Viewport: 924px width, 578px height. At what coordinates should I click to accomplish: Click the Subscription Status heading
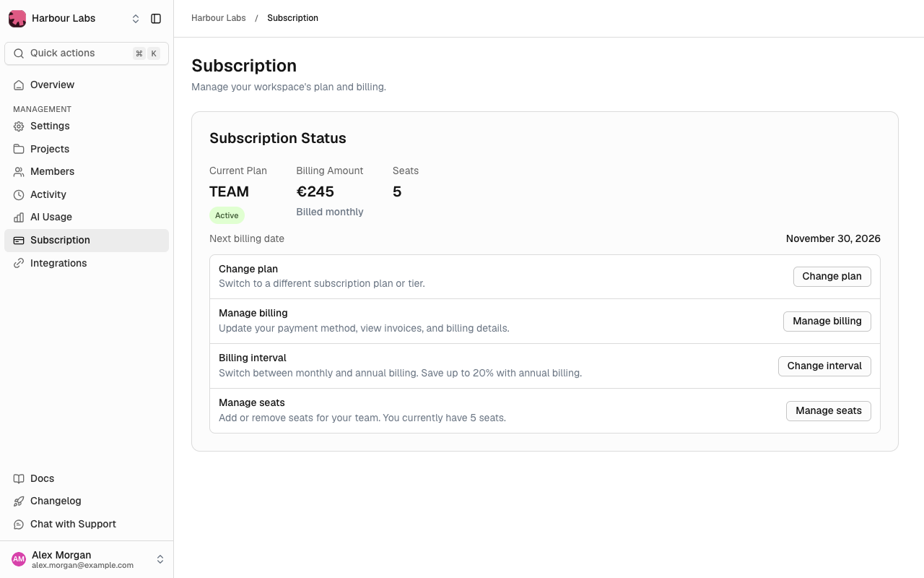[278, 139]
